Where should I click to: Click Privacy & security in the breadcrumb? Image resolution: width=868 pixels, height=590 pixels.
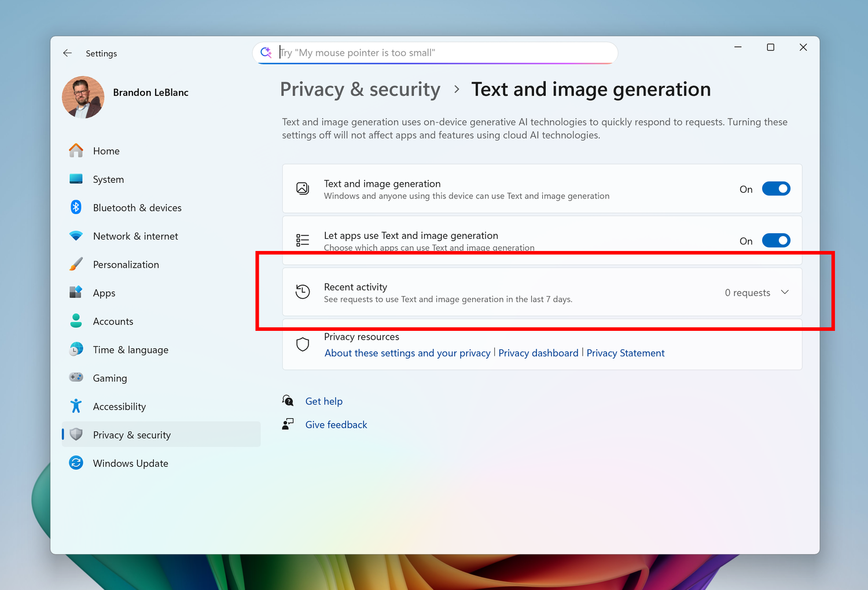pos(359,89)
